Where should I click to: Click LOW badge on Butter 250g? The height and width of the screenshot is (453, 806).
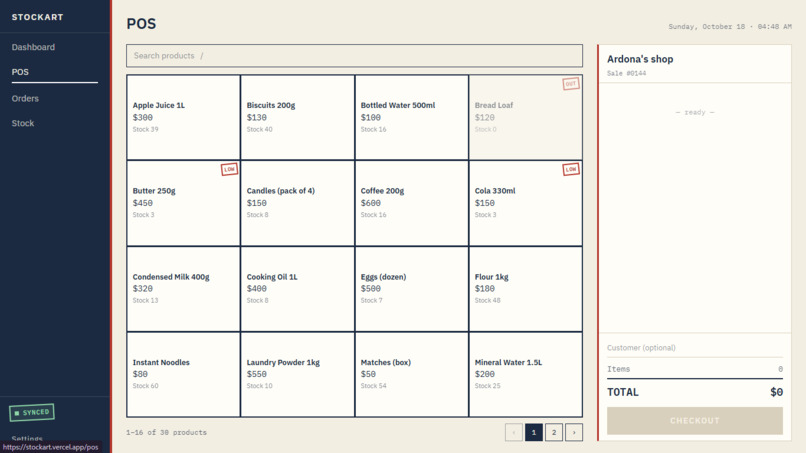click(x=229, y=169)
